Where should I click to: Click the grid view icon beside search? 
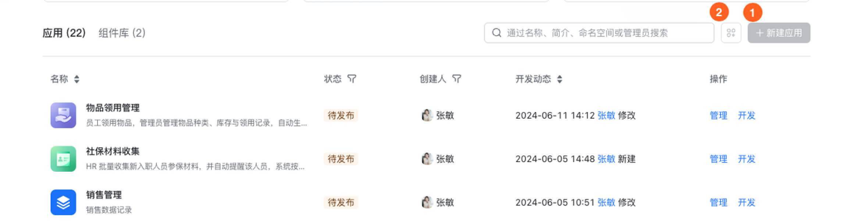[x=731, y=33]
